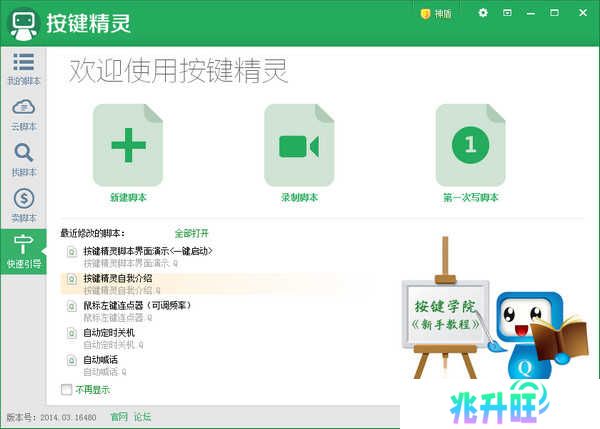Image resolution: width=600 pixels, height=429 pixels.
Task: Click the 录制脚本 label
Action: 299,197
